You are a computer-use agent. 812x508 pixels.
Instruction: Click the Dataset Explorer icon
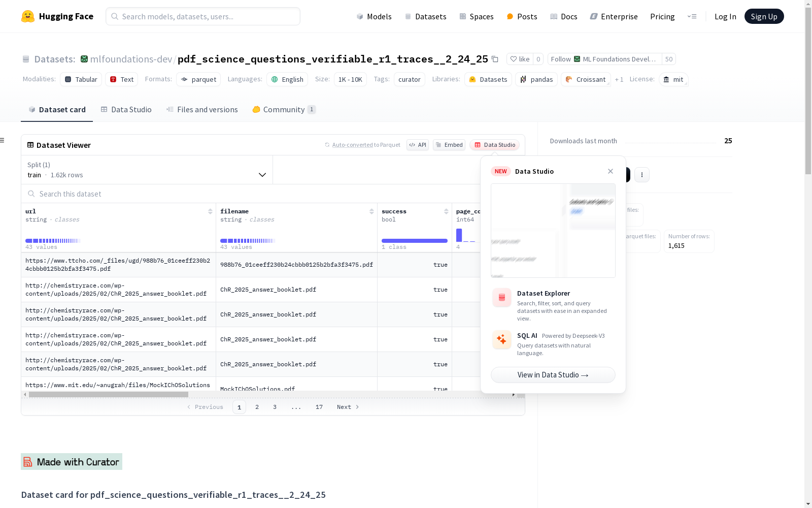[502, 298]
